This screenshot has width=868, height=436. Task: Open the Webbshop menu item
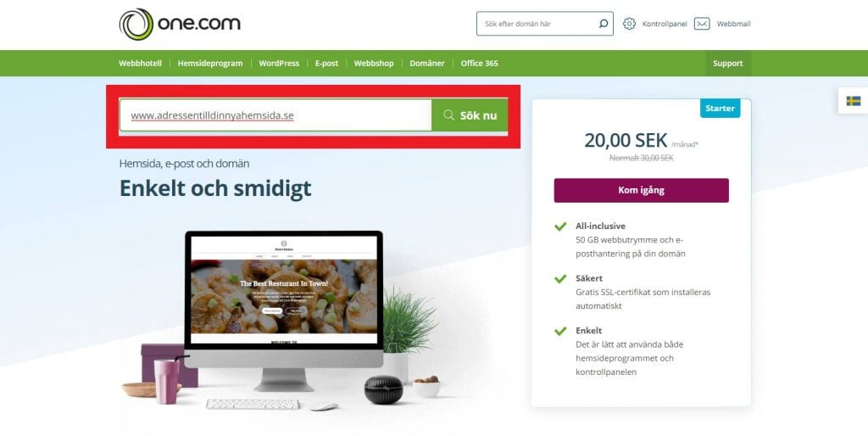point(374,63)
